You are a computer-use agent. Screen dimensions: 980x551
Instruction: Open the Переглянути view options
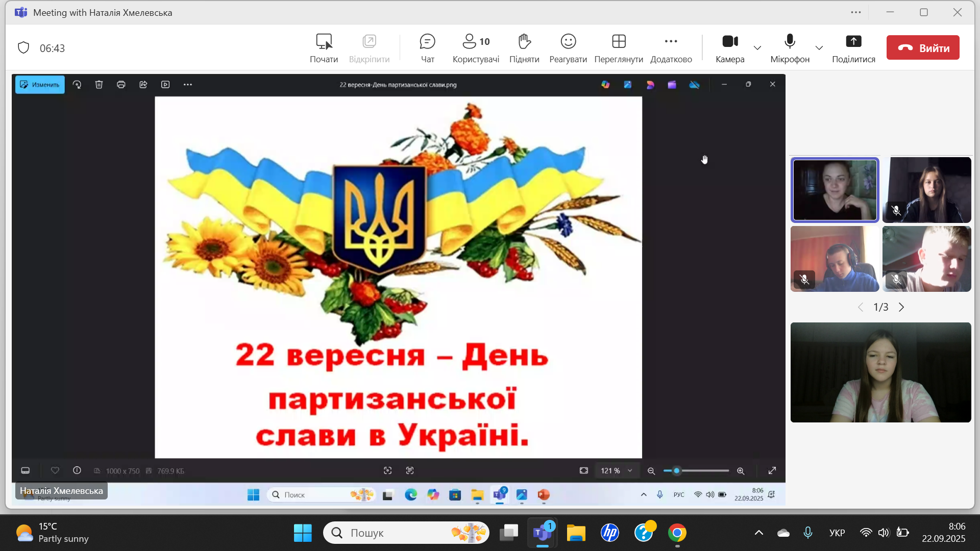click(x=619, y=48)
